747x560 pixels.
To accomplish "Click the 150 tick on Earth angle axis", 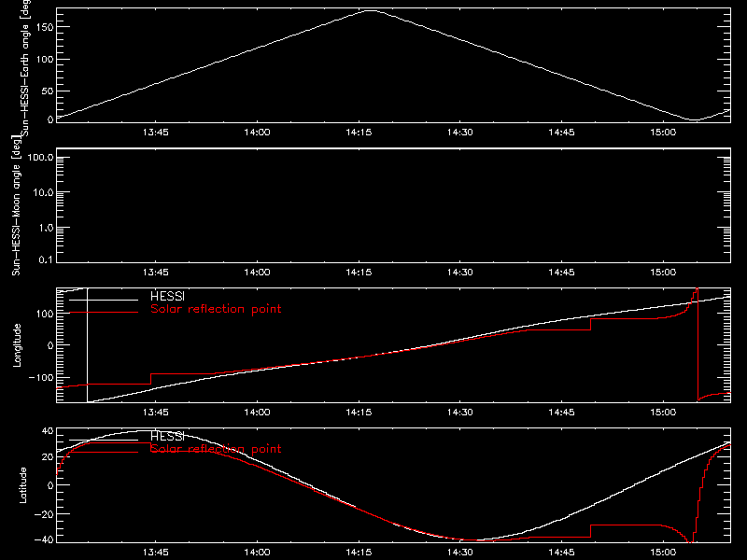I will pyautogui.click(x=44, y=27).
